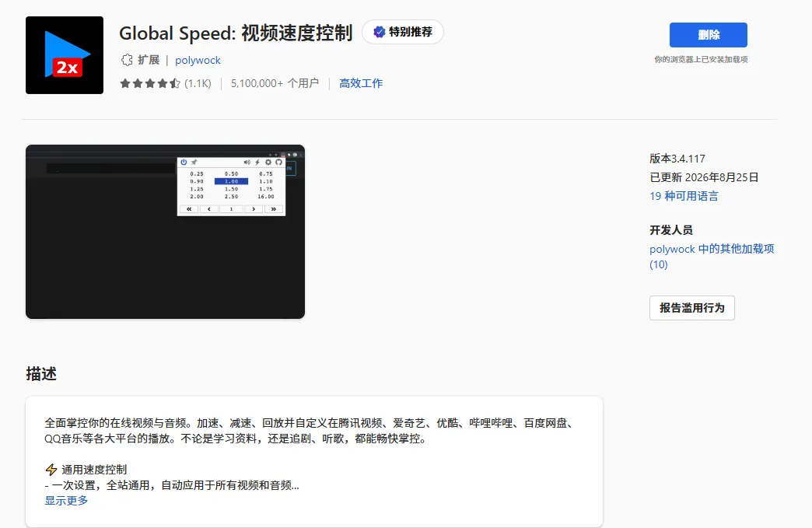Select the 0.50 speed value in preview
This screenshot has width=812, height=528.
[232, 174]
